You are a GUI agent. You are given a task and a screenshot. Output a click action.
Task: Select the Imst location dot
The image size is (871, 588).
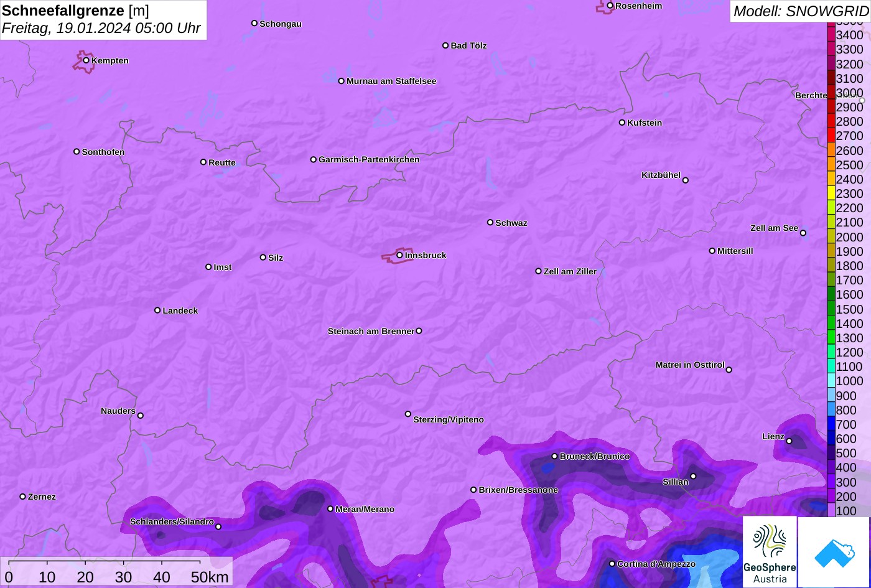point(208,267)
